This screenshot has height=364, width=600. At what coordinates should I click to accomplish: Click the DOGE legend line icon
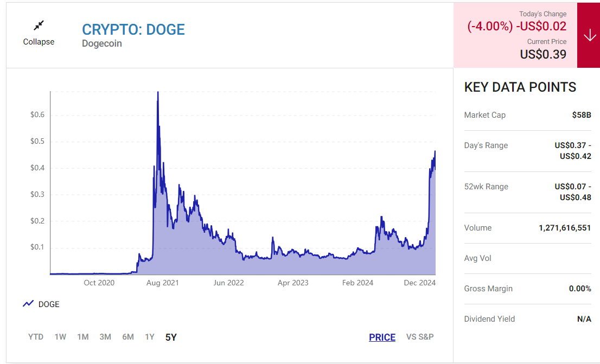[x=28, y=304]
